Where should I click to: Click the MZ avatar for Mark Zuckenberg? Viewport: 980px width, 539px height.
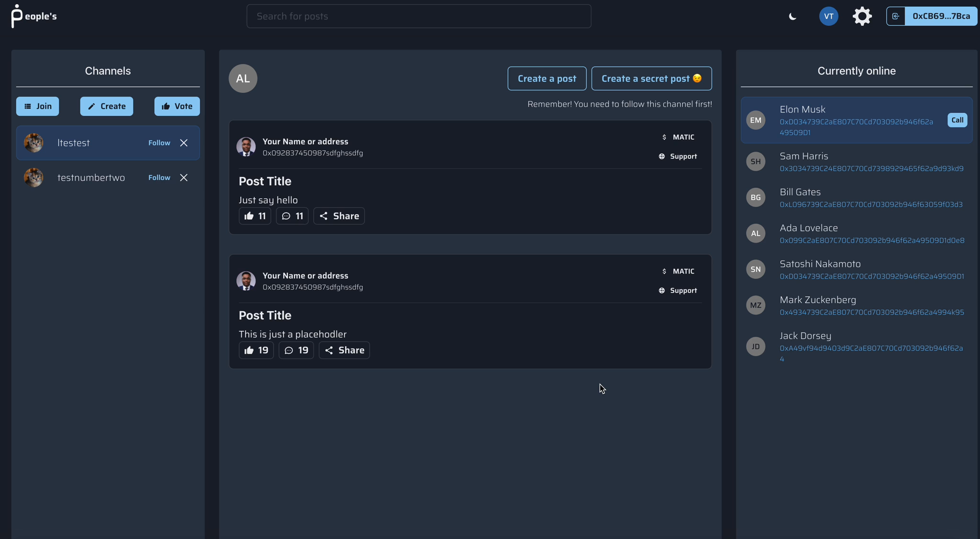click(756, 305)
